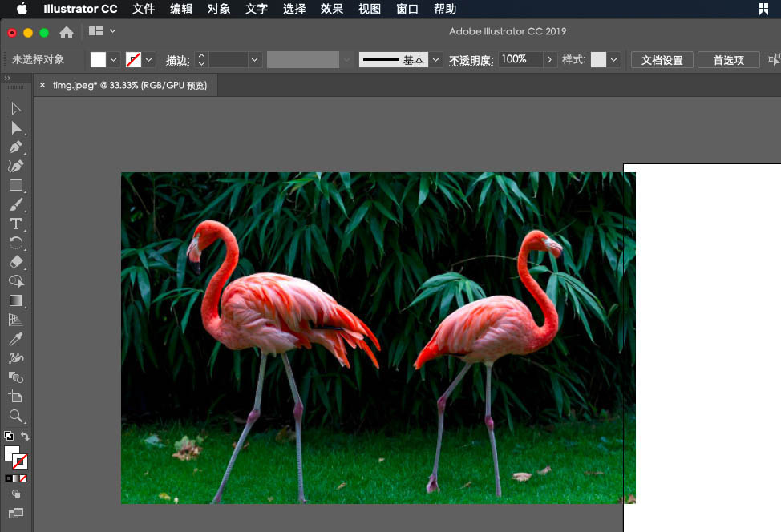The width and height of the screenshot is (781, 532).
Task: Set the color mode to None
Action: 23,478
